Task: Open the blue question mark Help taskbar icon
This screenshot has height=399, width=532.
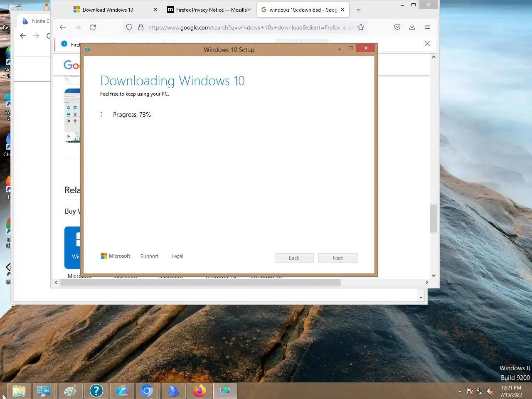Action: 96,391
